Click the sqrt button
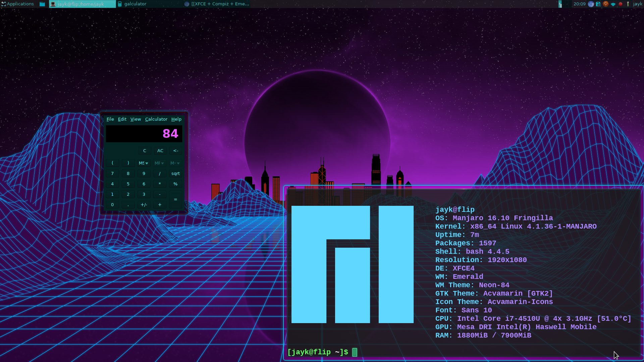The width and height of the screenshot is (644, 362). pos(175,173)
